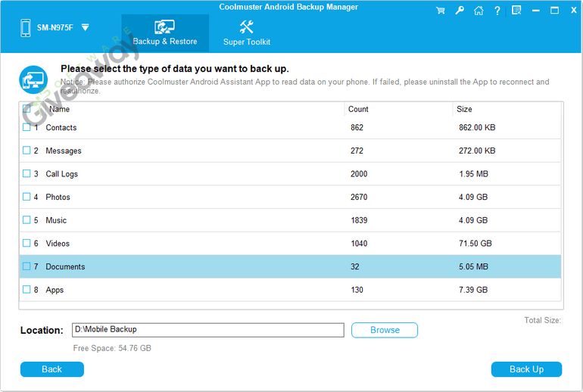Close the Coolmuster Android Backup Manager window
583x392 pixels.
(574, 11)
